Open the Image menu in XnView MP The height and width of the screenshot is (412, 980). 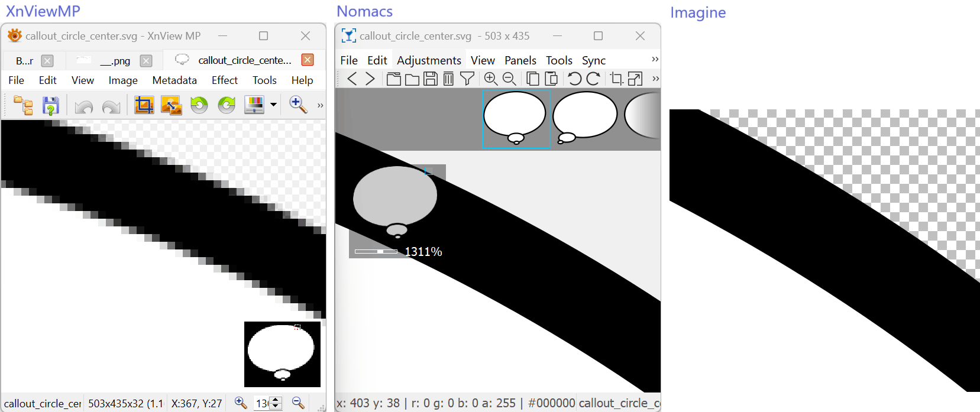(123, 80)
